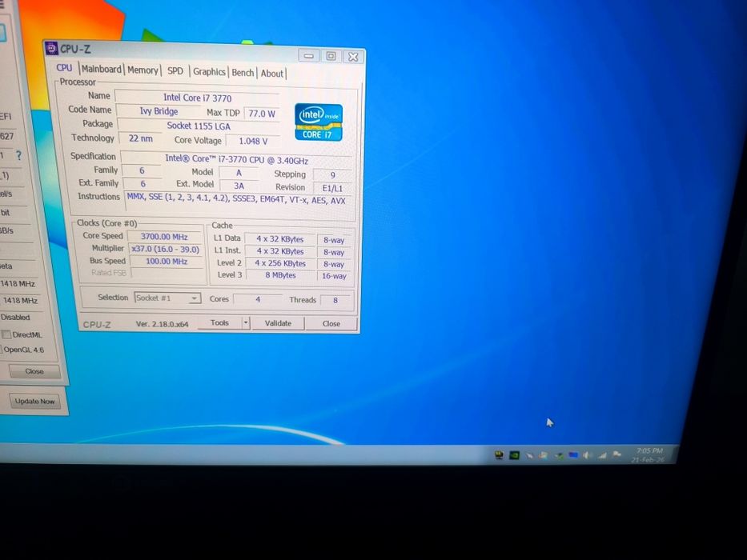Open the SPD tab
The height and width of the screenshot is (560, 747).
(175, 71)
